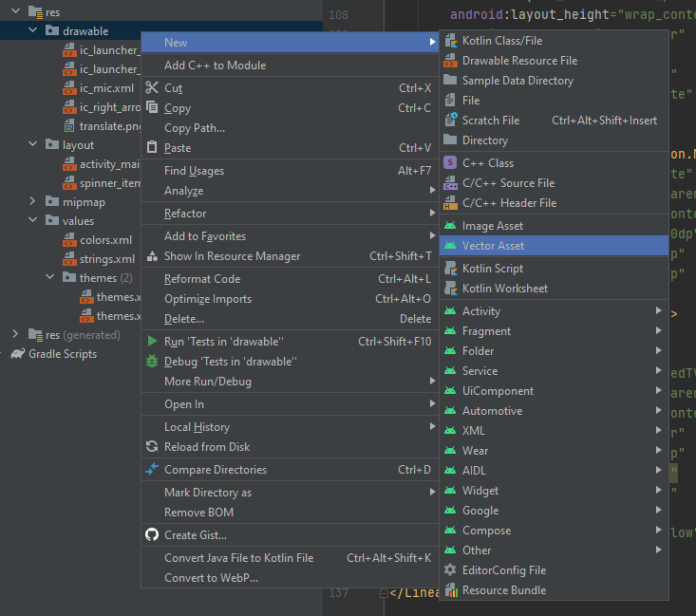The image size is (696, 616).
Task: Select New in the context menu
Action: pos(290,43)
